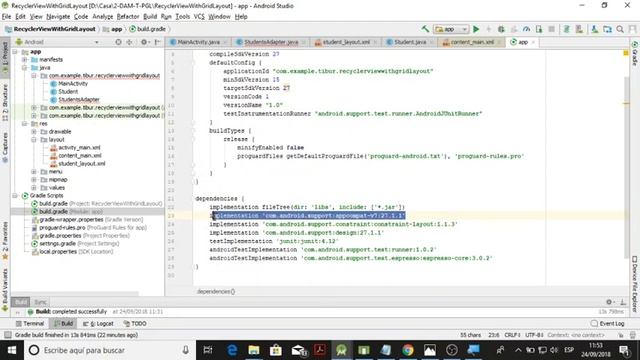
Task: Switch to StudentsAdapter.java editor tab
Action: (x=271, y=42)
